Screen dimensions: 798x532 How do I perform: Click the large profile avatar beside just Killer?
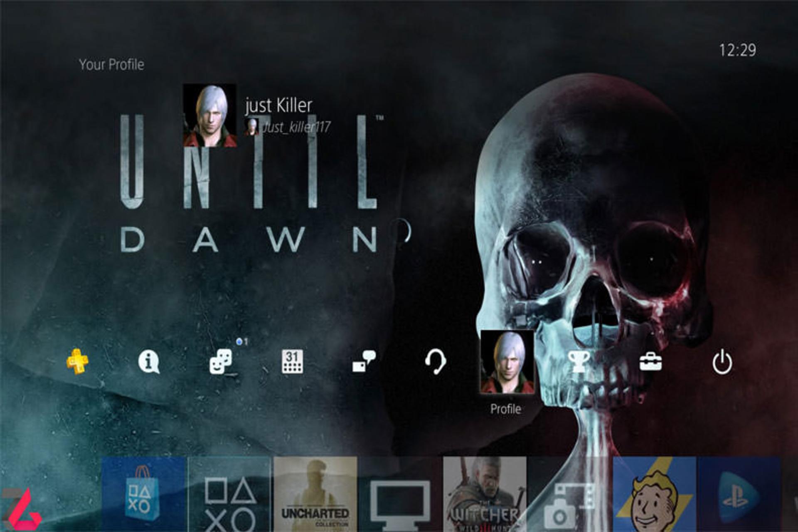(210, 115)
